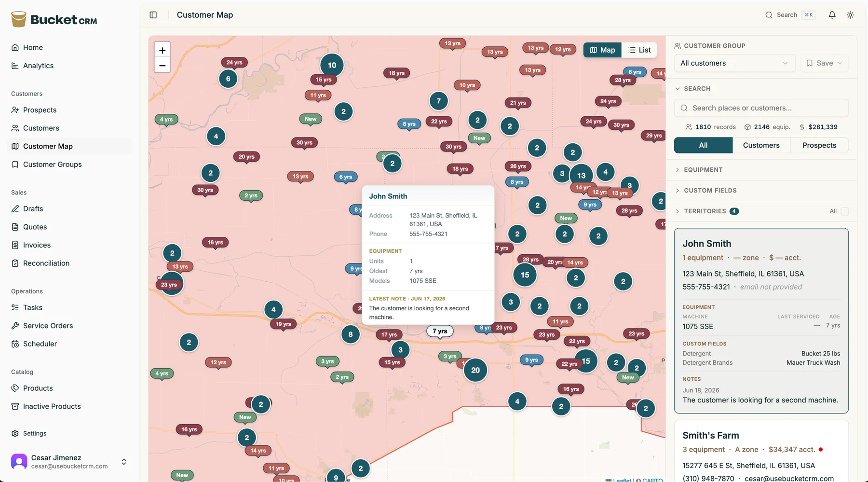
Task: Open the All customers group dropdown
Action: [x=734, y=63]
